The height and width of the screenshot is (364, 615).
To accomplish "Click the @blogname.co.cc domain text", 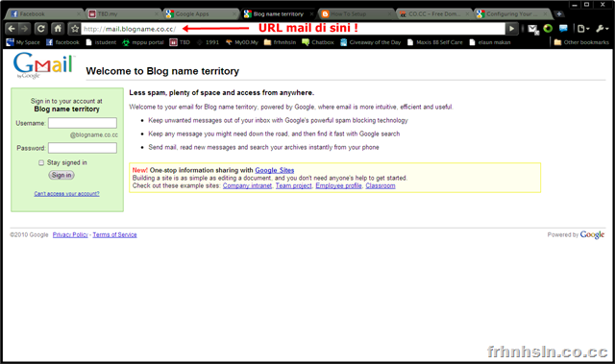I will tap(94, 134).
